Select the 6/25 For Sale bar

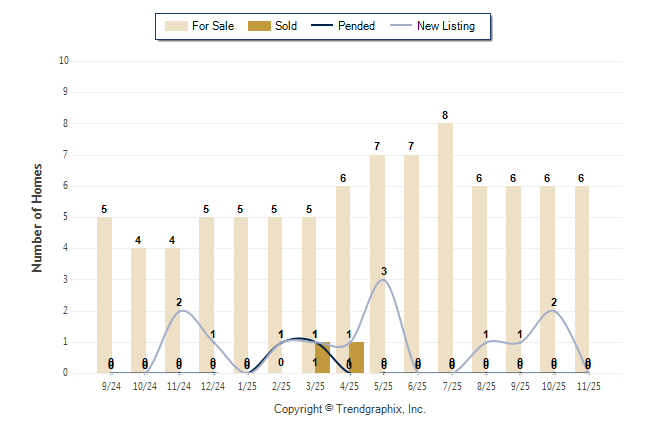point(411,264)
